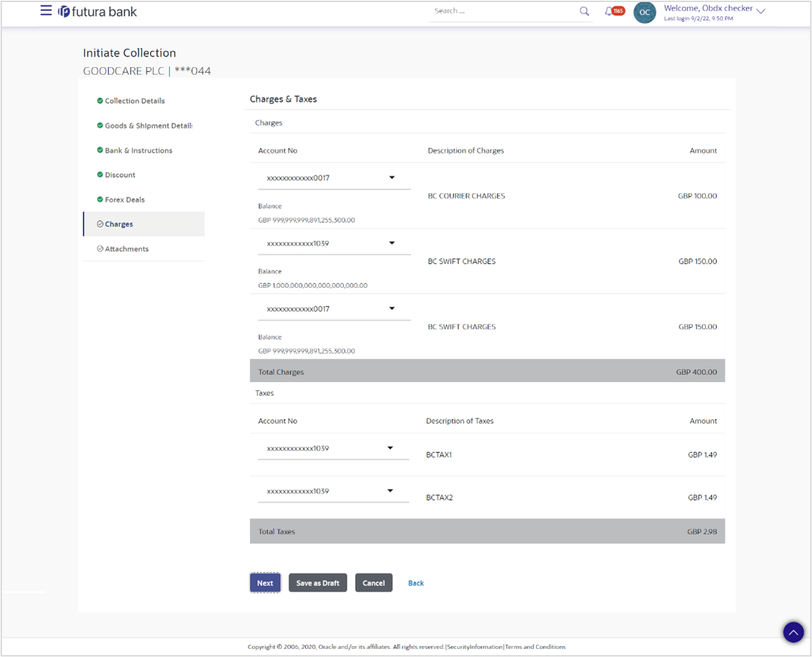Click the Next button

click(x=265, y=583)
